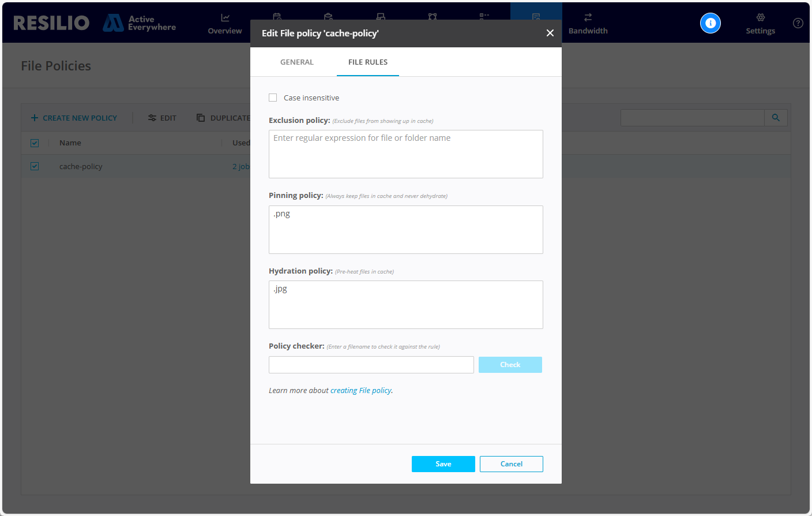Click the magnifier search icon

click(776, 118)
